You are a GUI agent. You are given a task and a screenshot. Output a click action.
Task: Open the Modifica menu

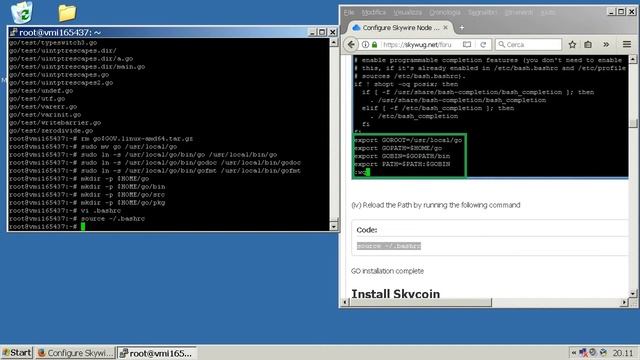click(373, 12)
